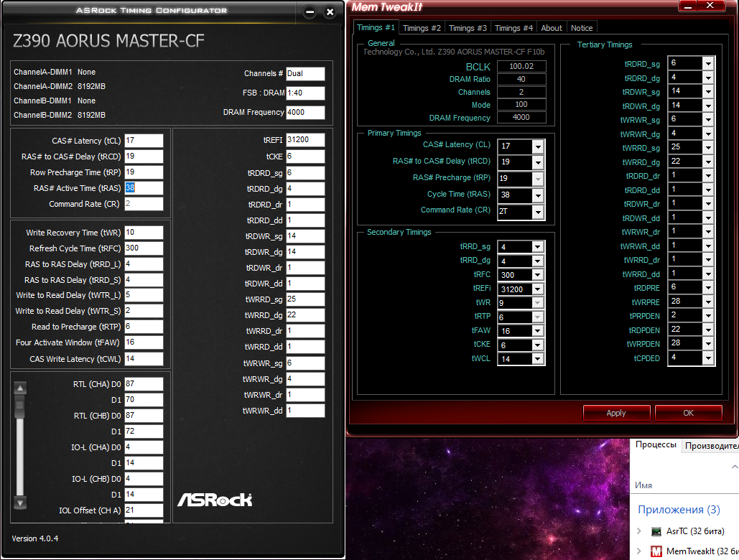The width and height of the screenshot is (739, 560).
Task: Open tWRRD_sg dropdown showing 25
Action: click(x=708, y=147)
